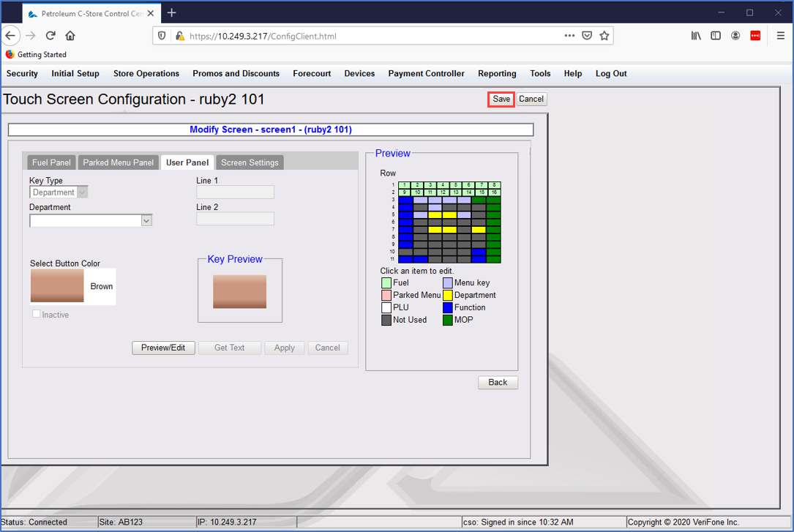Select fuel key 5 in preview grid
The height and width of the screenshot is (532, 794).
pos(456,185)
